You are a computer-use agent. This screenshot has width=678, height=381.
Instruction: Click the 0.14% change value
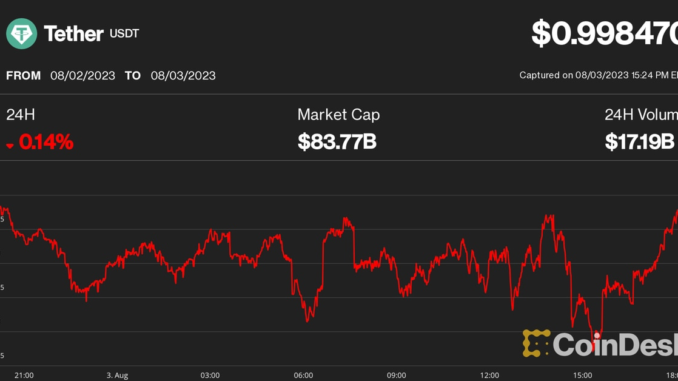pos(46,142)
